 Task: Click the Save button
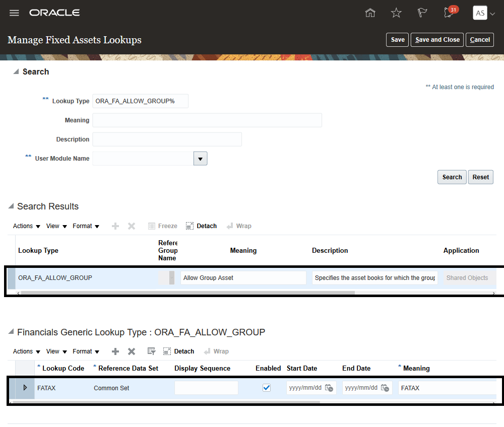(397, 40)
